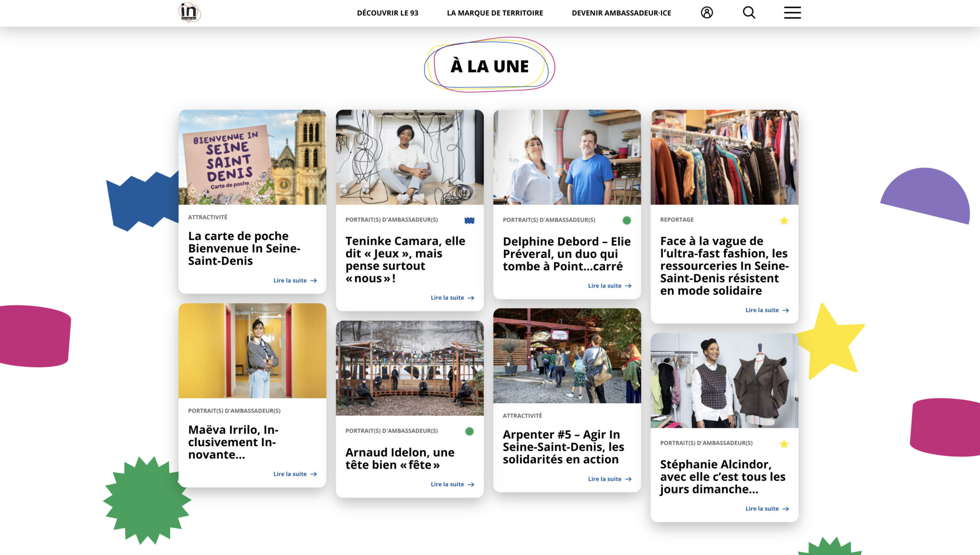Click the search magnifier icon
The width and height of the screenshot is (980, 555).
tap(749, 12)
